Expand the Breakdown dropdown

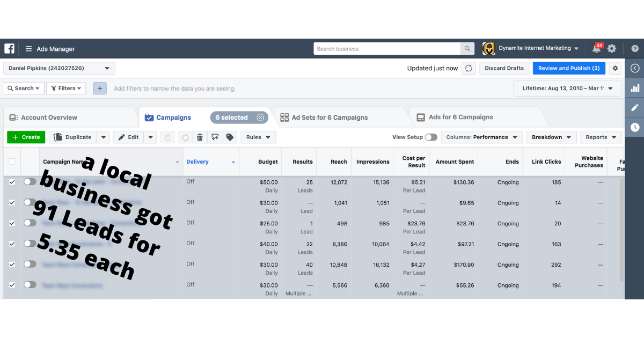[x=551, y=137]
